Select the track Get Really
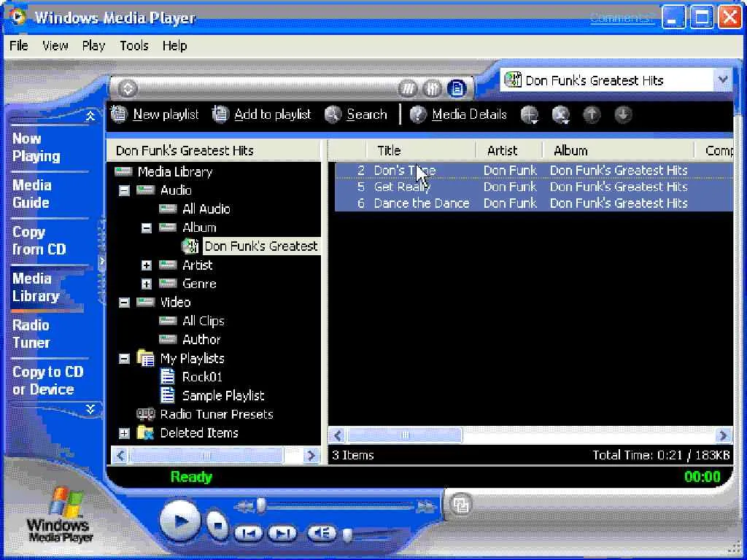 click(533, 187)
